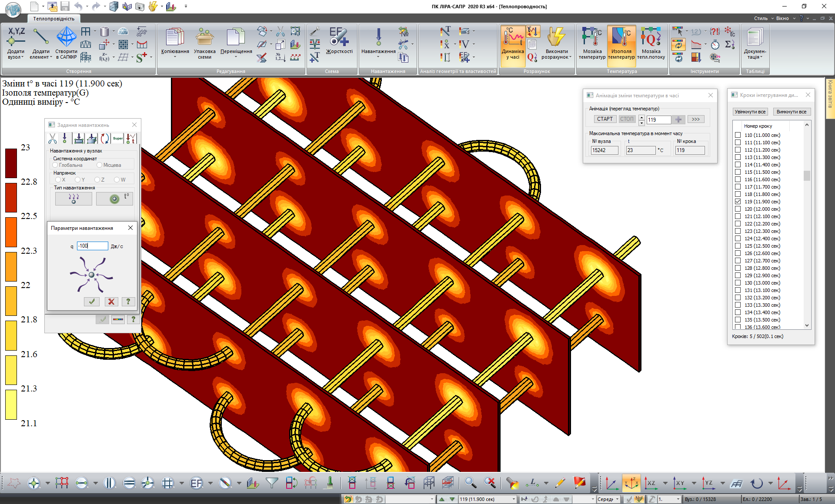The image size is (835, 504).
Task: Select the Глобальна coordinate system radio
Action: coord(55,165)
